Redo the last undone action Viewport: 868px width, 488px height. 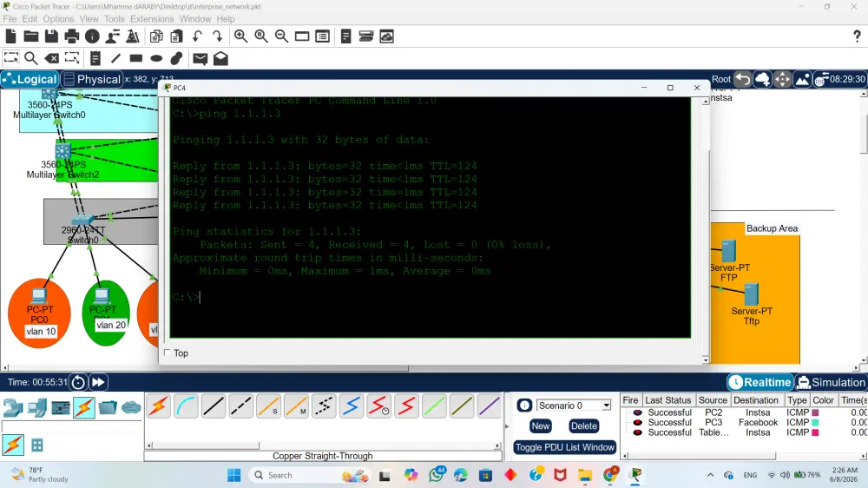218,36
